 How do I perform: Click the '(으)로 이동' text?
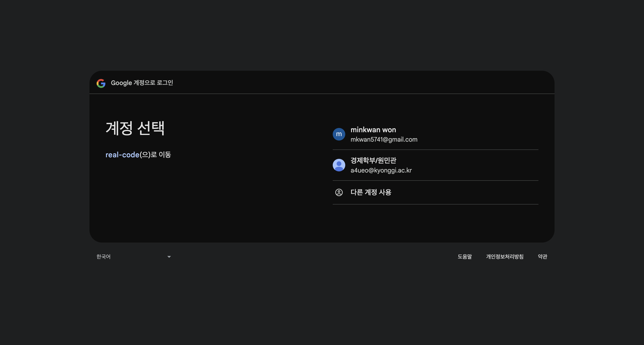(155, 155)
